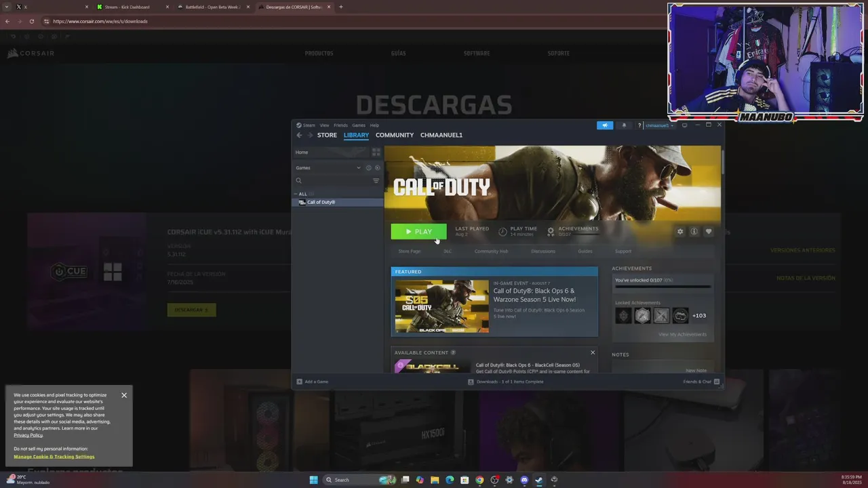
Task: Click the Available Content help icon
Action: coord(453,352)
